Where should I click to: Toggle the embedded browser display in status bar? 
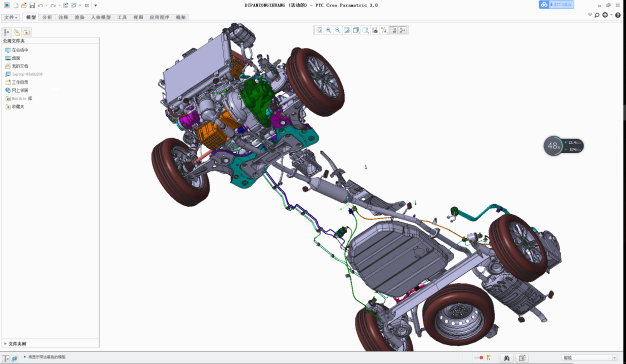pos(14,358)
